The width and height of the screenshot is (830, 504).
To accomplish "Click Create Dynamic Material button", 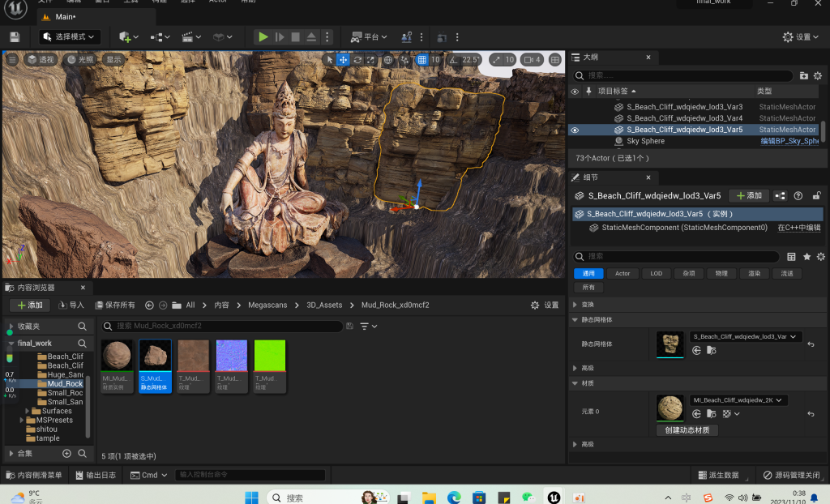I will coord(687,430).
